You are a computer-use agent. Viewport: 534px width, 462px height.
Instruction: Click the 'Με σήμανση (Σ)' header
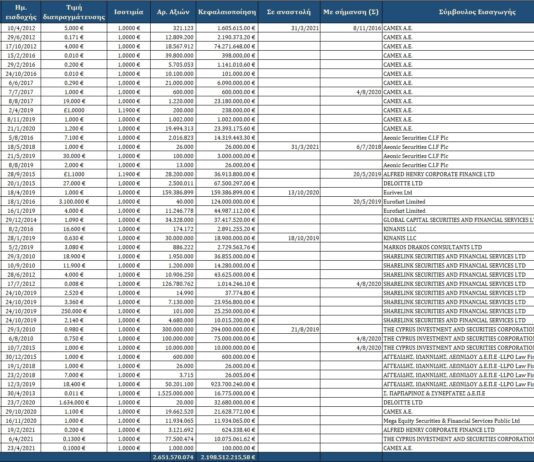[351, 12]
